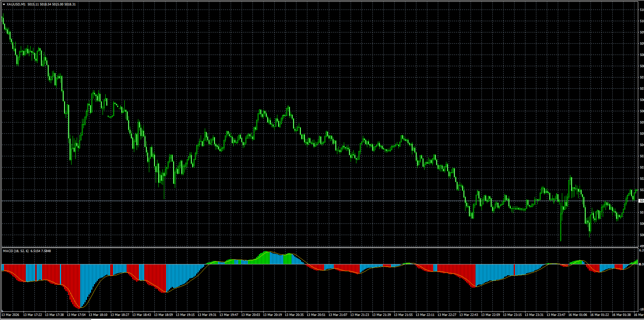Select the MACD (18, 52, 6) indicator label
The image size is (644, 320).
point(16,251)
